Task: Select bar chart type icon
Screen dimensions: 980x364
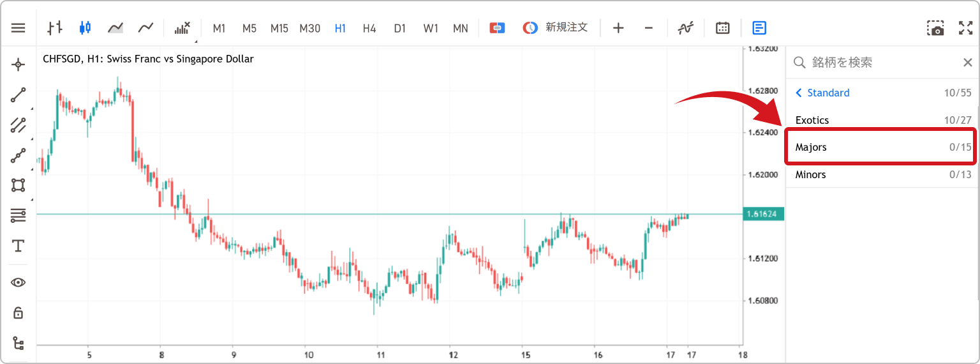Action: point(55,28)
